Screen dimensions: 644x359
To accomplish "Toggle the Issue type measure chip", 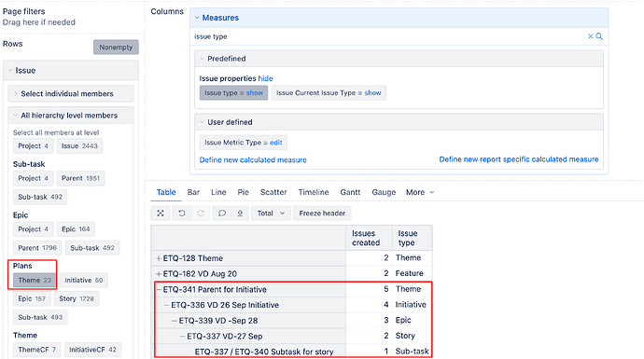I will (233, 92).
